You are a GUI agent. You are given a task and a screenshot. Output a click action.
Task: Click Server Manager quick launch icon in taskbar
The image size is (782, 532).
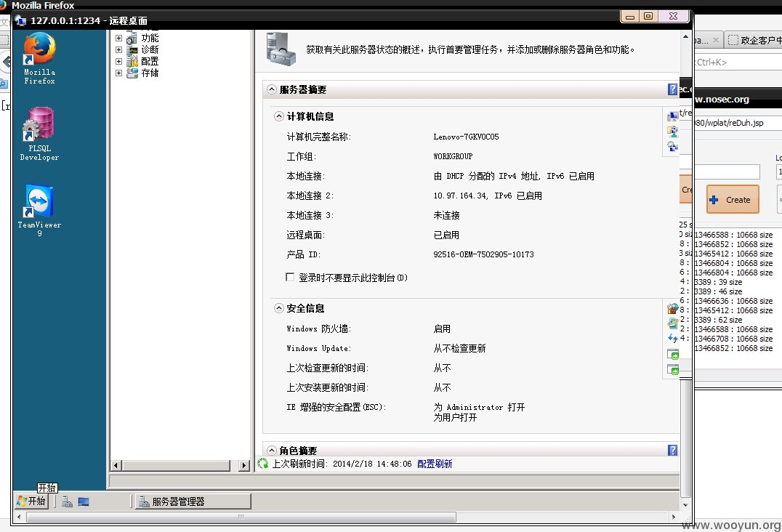tap(67, 501)
